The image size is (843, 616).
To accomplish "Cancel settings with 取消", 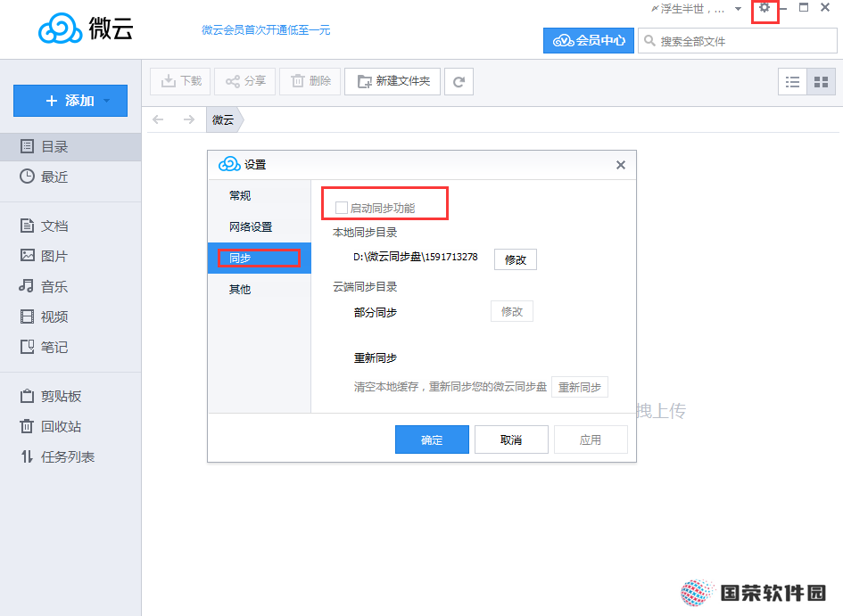I will pyautogui.click(x=511, y=439).
